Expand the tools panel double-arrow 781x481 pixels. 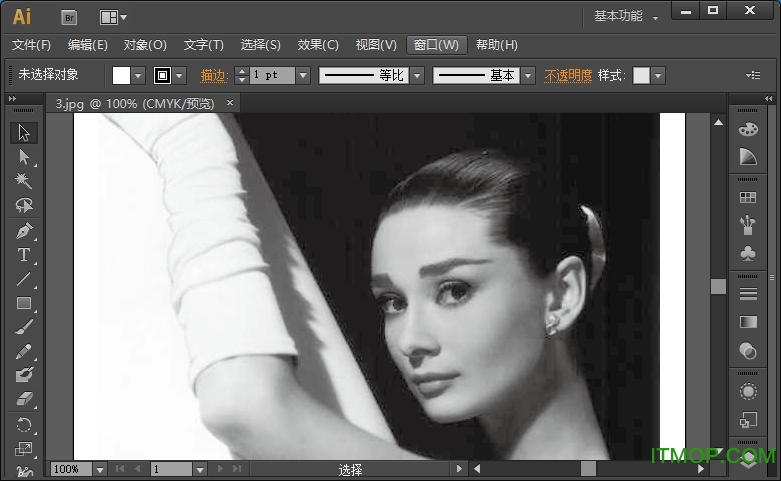pos(12,98)
